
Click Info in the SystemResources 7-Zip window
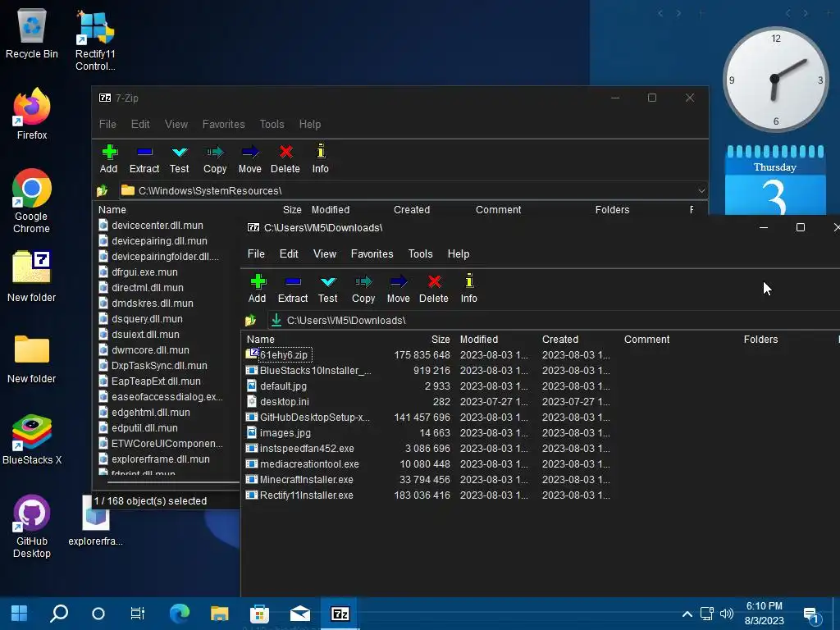[321, 159]
